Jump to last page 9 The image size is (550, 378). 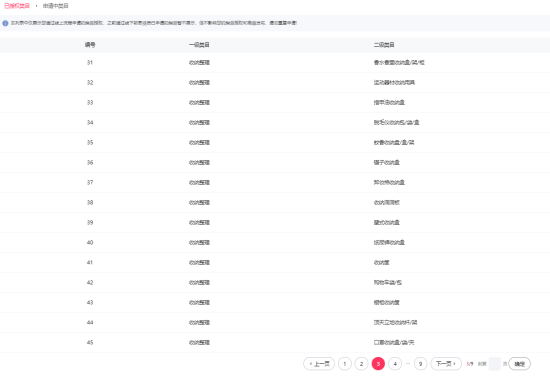pyautogui.click(x=420, y=364)
